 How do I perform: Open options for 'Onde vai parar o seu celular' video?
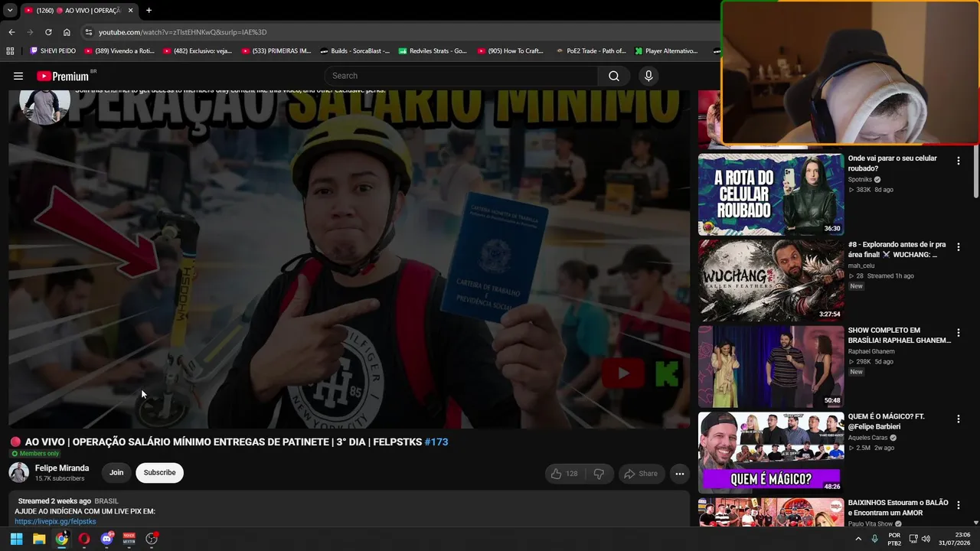[958, 161]
